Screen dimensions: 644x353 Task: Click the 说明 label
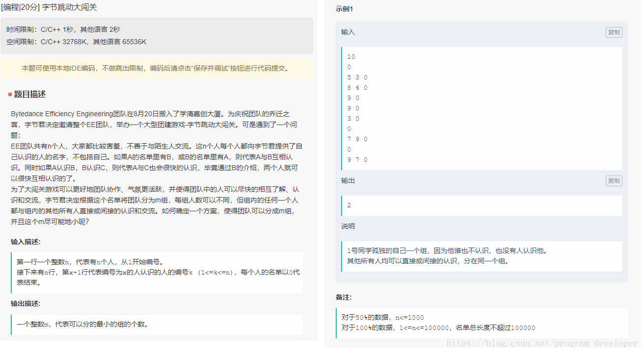point(348,226)
